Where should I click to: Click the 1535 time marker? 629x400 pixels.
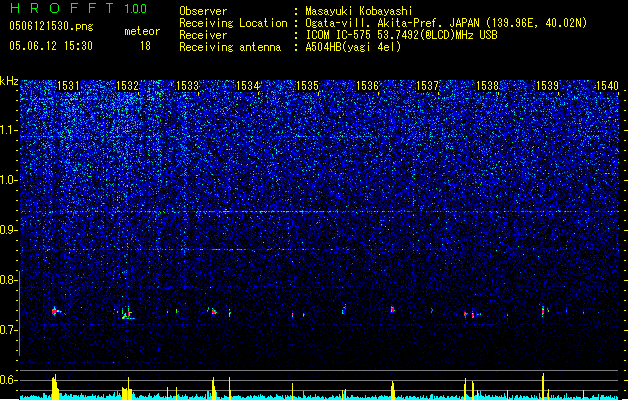tap(307, 86)
